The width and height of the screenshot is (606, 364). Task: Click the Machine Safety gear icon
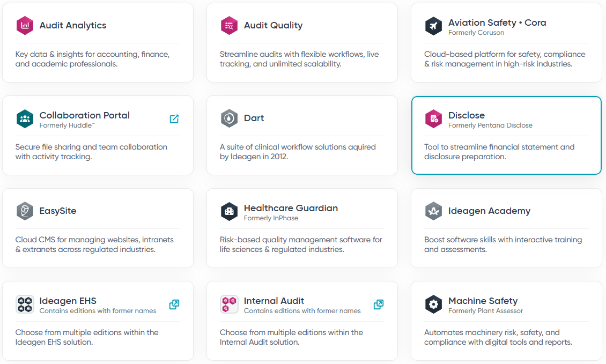point(433,304)
